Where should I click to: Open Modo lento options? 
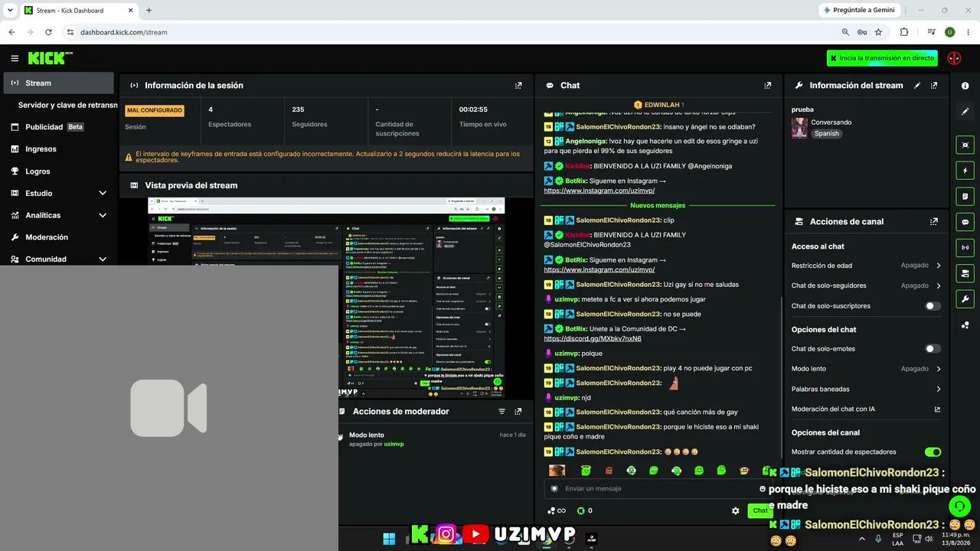click(x=866, y=369)
